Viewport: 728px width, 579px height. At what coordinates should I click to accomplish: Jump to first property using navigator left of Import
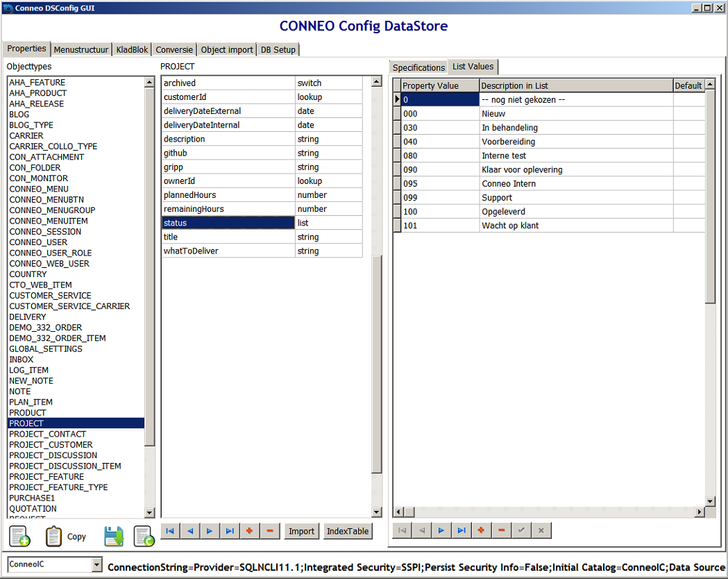click(x=170, y=531)
